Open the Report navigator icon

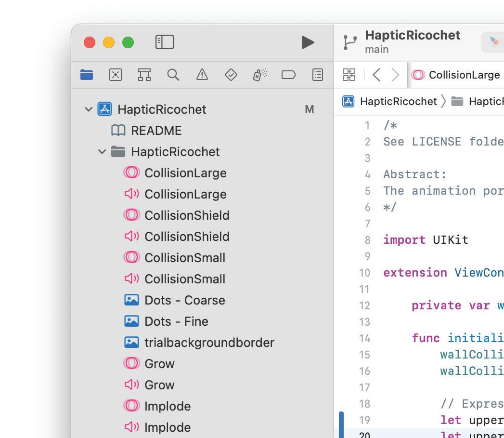point(318,75)
